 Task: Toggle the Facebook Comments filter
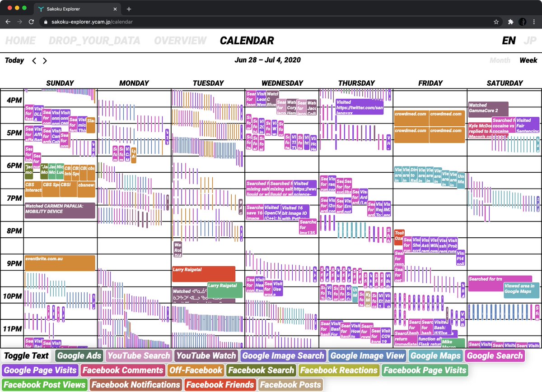click(123, 370)
